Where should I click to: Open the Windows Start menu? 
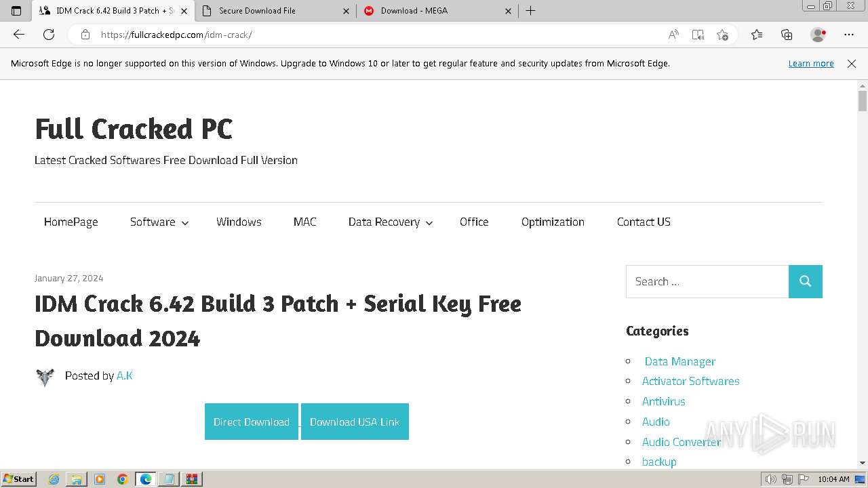tap(19, 479)
